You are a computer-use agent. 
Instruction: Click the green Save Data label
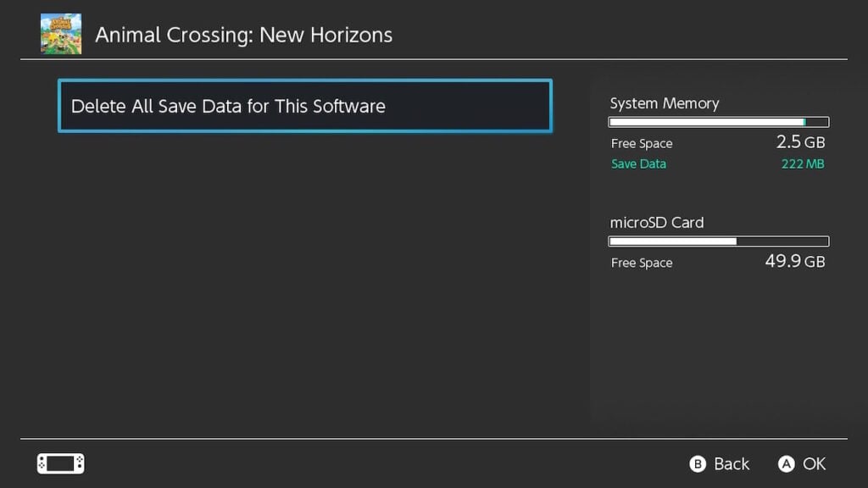pyautogui.click(x=638, y=164)
